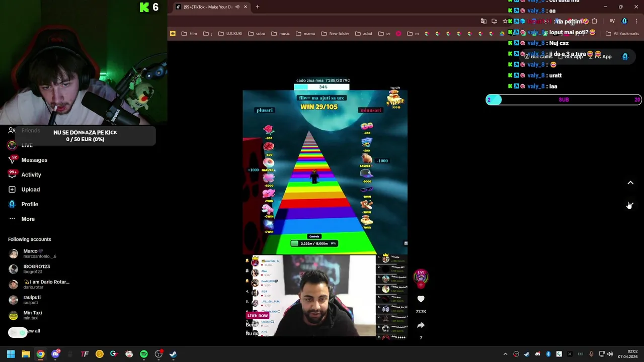The image size is (644, 362).
Task: Bookmark this page with the star icon
Action: click(505, 21)
